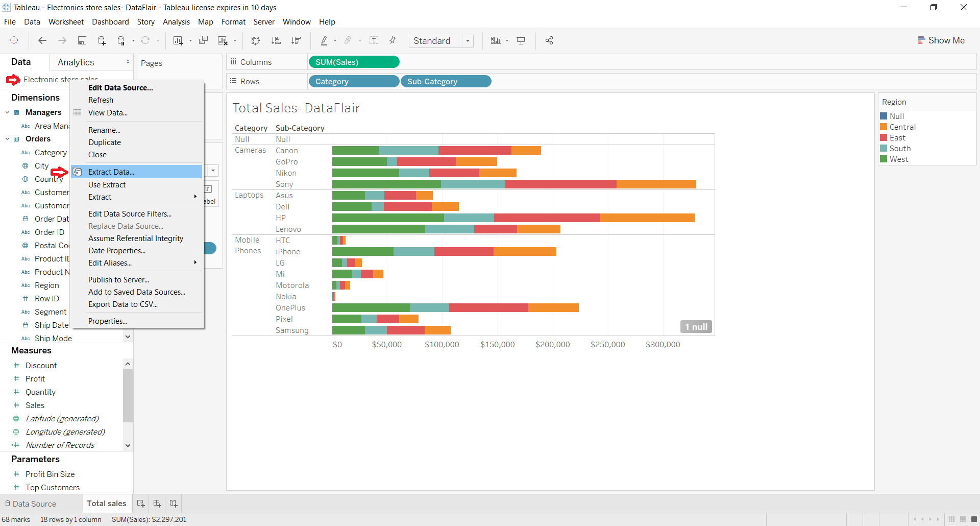Image resolution: width=980 pixels, height=526 pixels.
Task: Select the Discount measure field
Action: click(41, 365)
